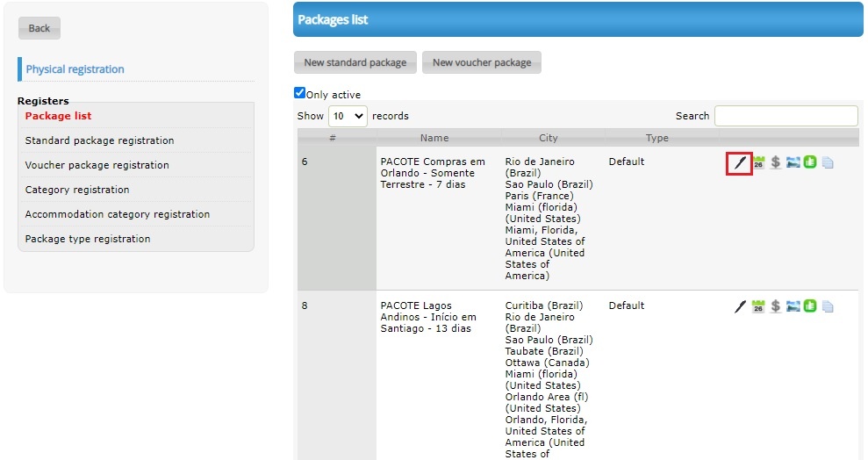The width and height of the screenshot is (868, 460).
Task: Sort table by City column header
Action: pos(548,138)
